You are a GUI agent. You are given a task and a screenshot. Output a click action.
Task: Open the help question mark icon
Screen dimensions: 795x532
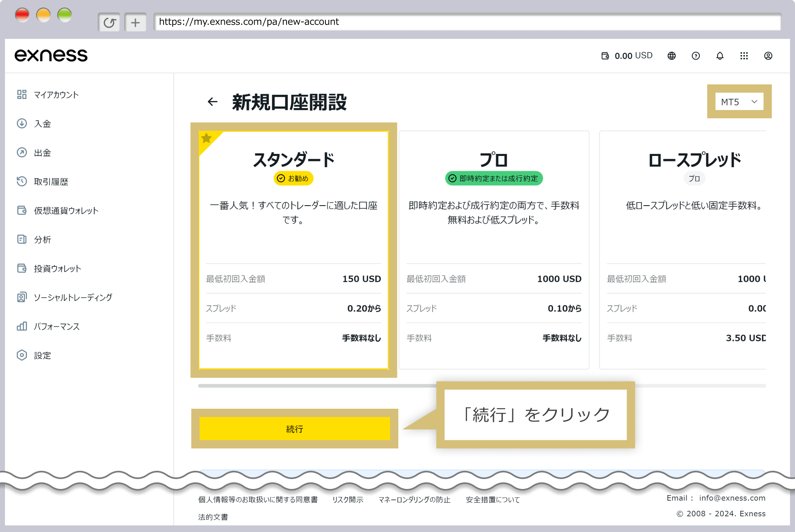pyautogui.click(x=696, y=56)
